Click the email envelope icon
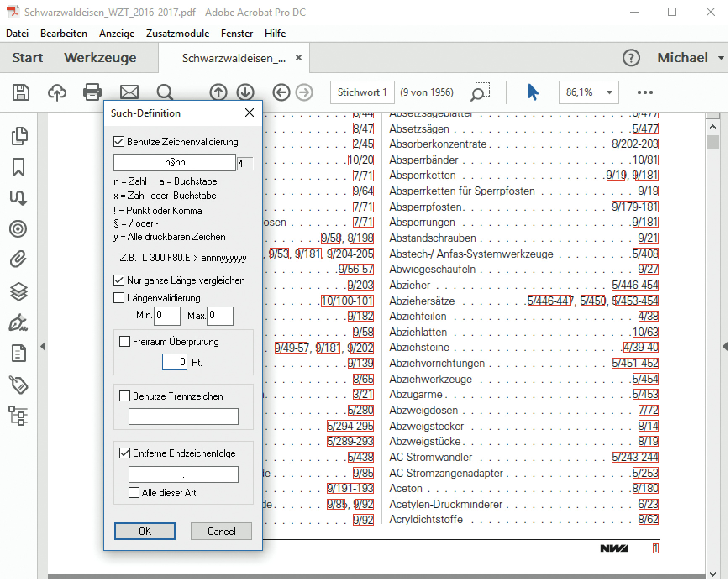Image resolution: width=728 pixels, height=579 pixels. click(129, 92)
